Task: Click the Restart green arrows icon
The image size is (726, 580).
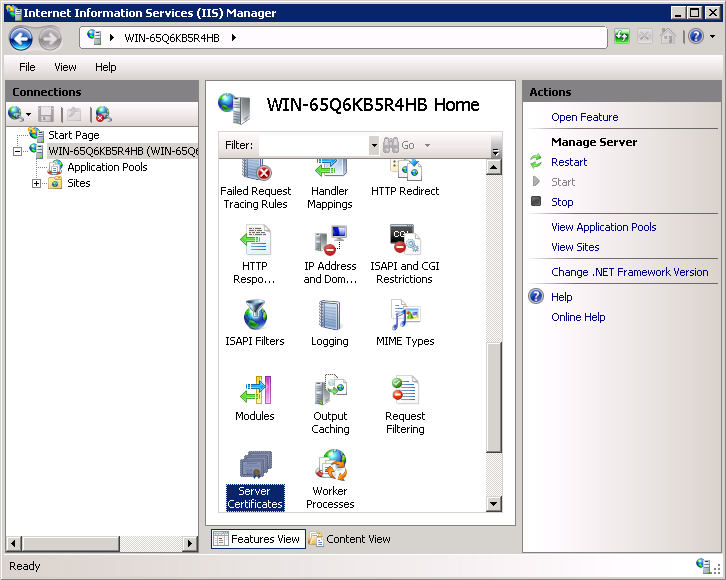Action: tap(536, 161)
